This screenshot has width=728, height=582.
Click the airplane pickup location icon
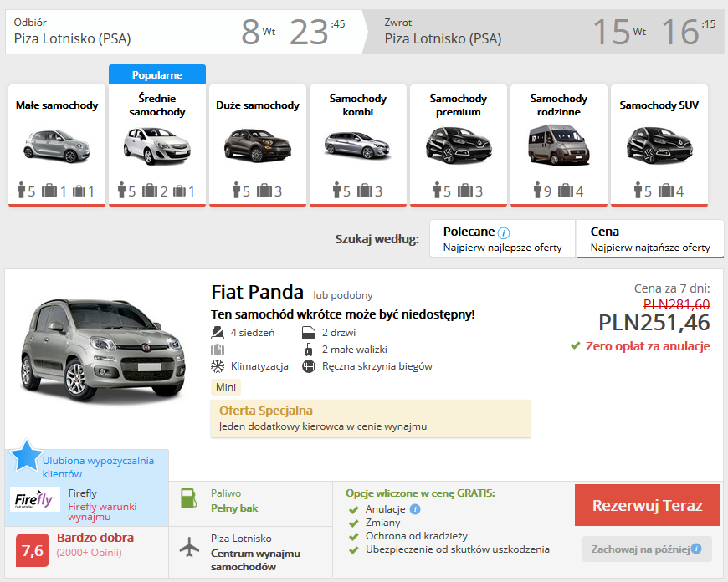189,547
